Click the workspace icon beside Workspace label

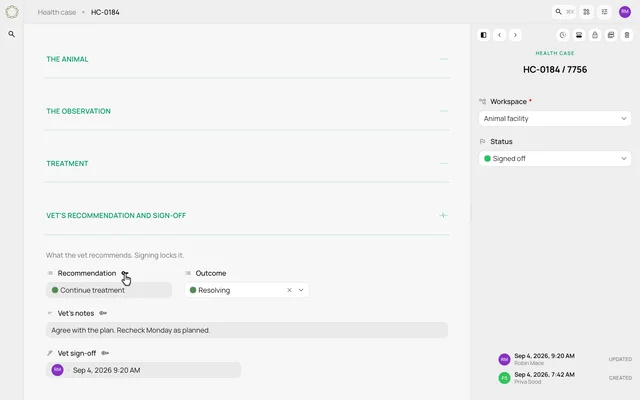coord(482,102)
